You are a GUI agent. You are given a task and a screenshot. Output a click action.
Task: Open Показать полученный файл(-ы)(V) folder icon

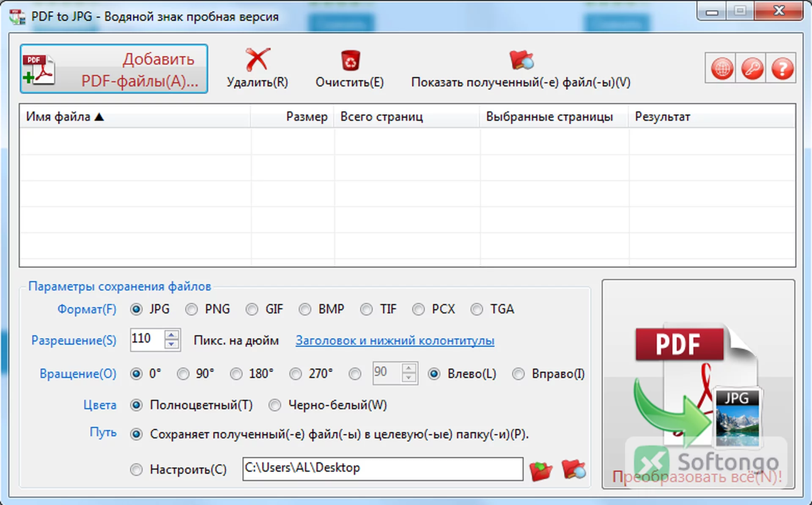pyautogui.click(x=521, y=60)
